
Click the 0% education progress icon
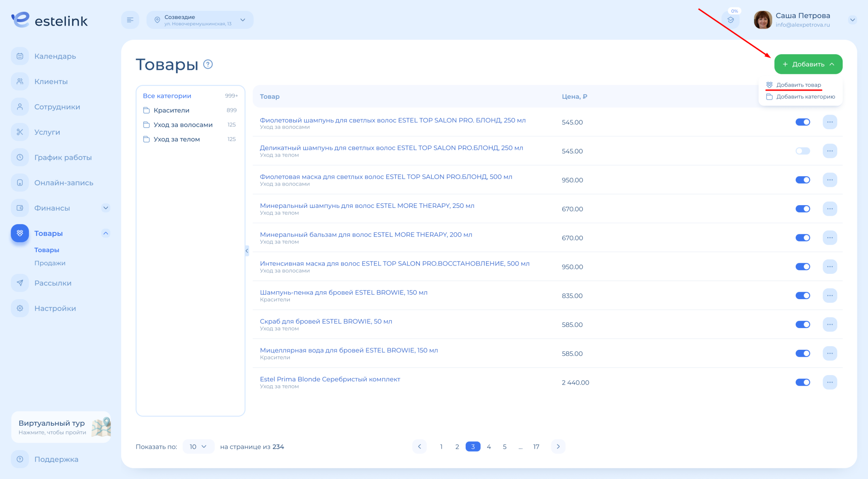click(730, 20)
